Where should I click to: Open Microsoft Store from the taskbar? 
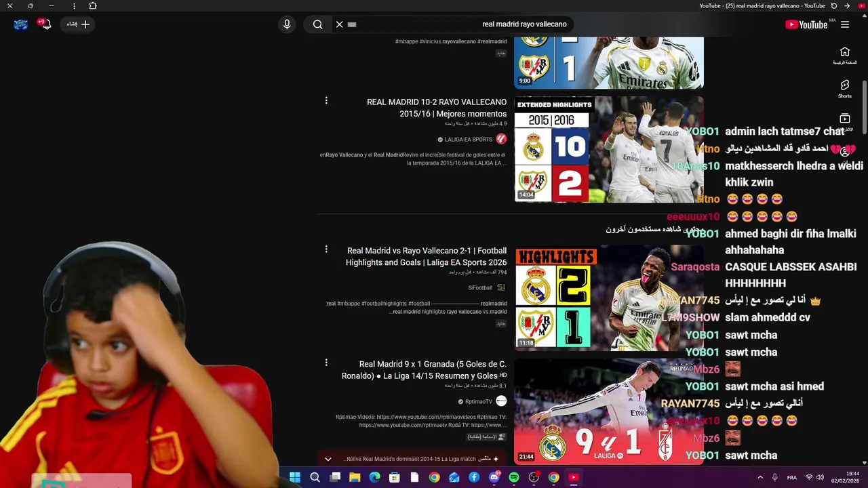point(395,477)
